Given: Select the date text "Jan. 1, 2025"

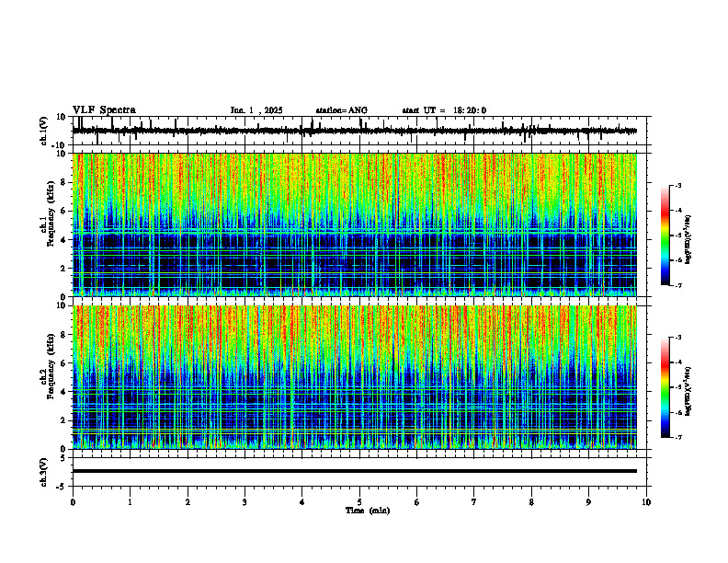Looking at the screenshot, I should (256, 110).
